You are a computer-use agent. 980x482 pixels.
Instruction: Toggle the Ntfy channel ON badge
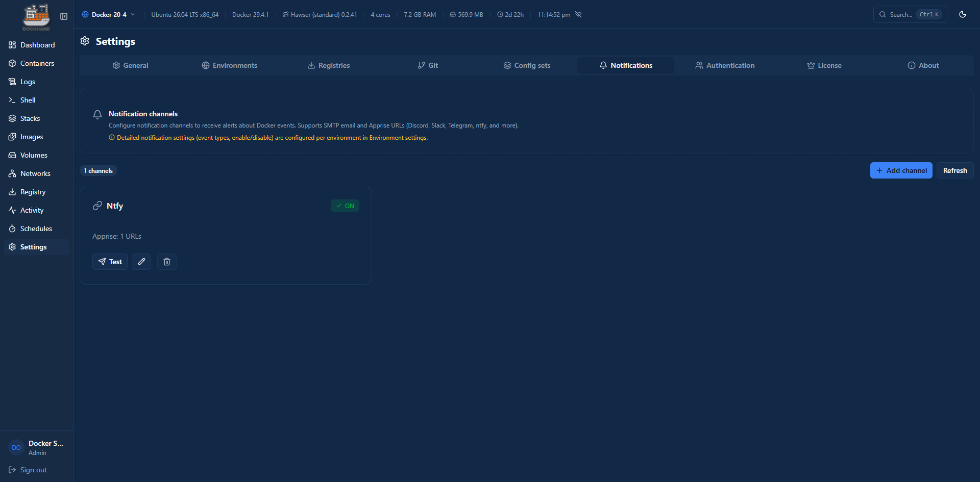point(345,206)
